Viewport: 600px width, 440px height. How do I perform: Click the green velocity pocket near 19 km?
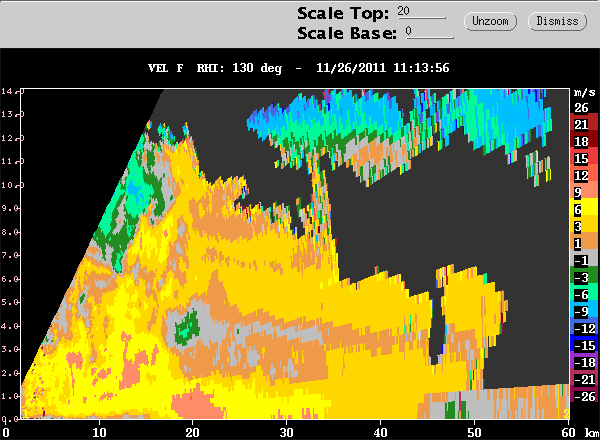point(187,327)
